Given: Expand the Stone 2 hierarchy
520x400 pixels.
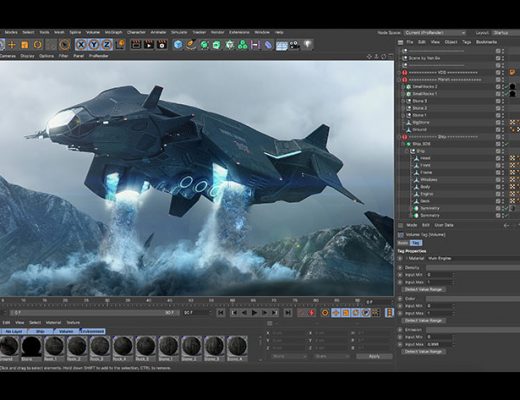Looking at the screenshot, I should tap(403, 108).
